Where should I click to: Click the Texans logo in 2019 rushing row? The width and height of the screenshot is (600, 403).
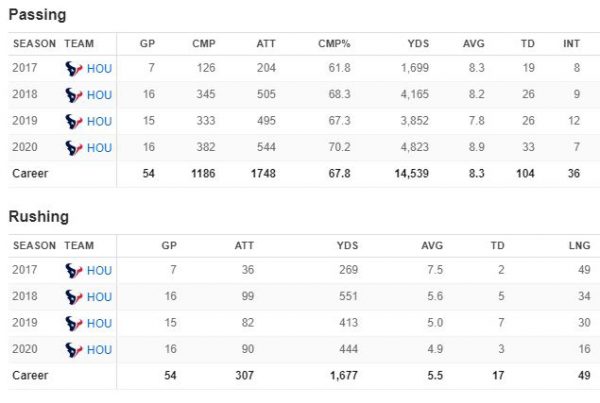73,323
